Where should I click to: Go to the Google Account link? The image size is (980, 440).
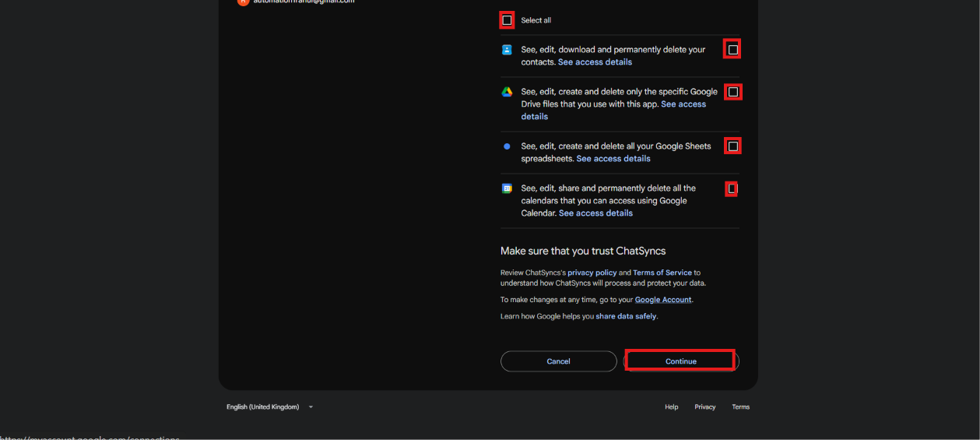tap(663, 300)
